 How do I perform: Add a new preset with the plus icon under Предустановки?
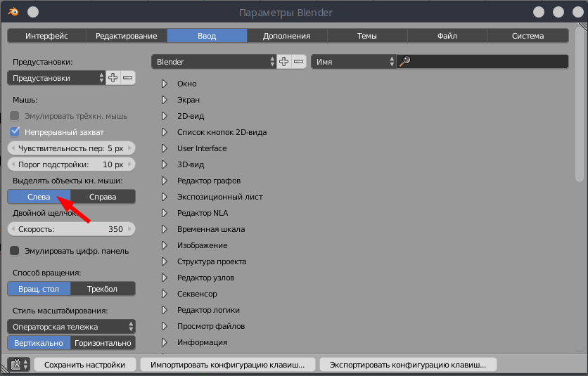[113, 78]
